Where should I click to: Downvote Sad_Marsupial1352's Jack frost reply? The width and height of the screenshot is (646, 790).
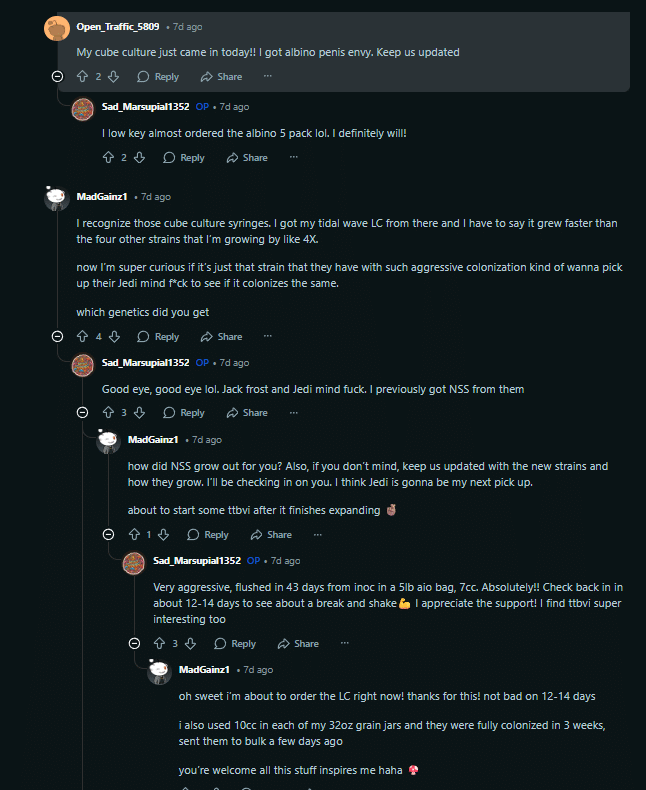[x=139, y=412]
